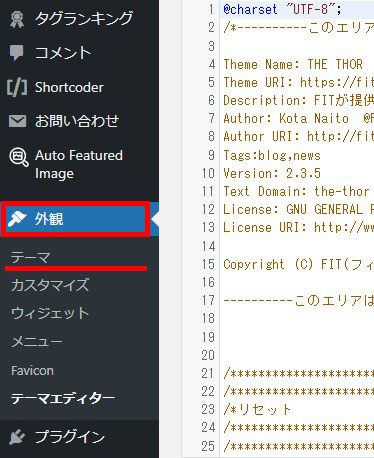The height and width of the screenshot is (458, 374).
Task: Click the Theme URI code line
Action: (298, 82)
